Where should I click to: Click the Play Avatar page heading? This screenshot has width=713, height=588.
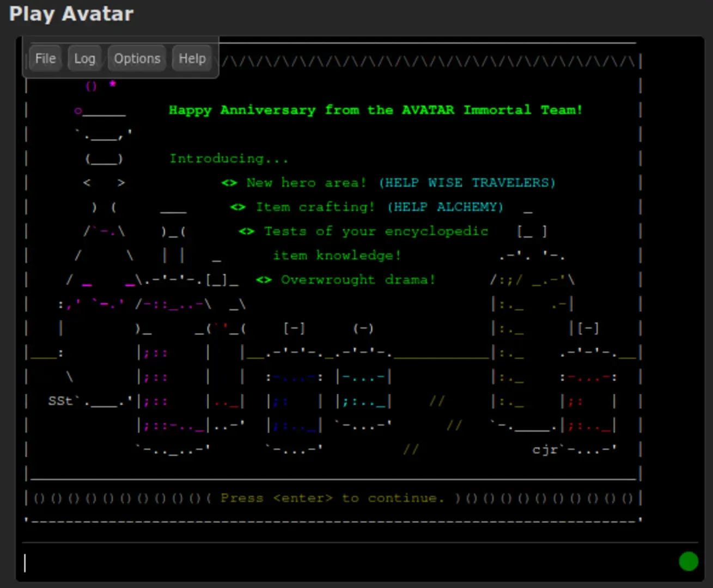(x=71, y=14)
